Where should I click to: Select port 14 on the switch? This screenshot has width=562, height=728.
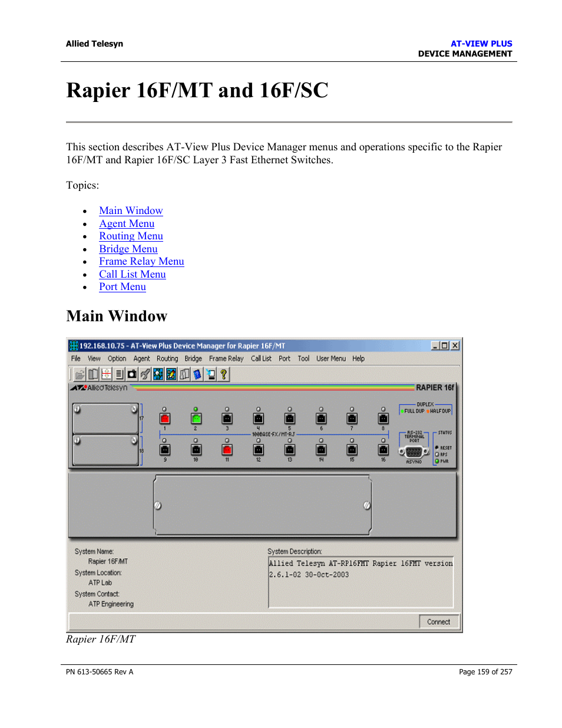click(x=321, y=450)
